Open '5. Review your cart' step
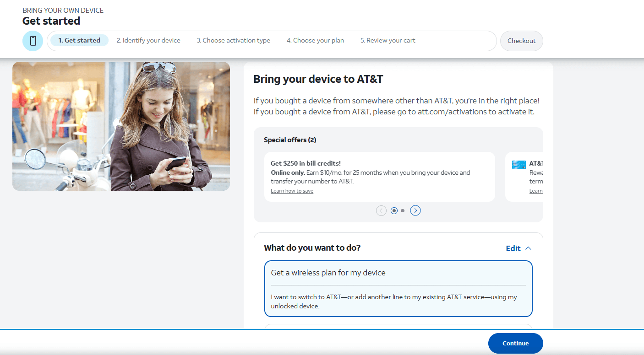The image size is (644, 355). click(x=387, y=40)
